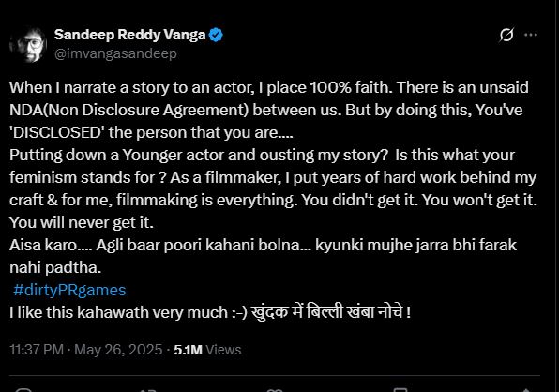Click the 'NDA(Non Disclosure Agreement)' text
The height and width of the screenshot is (392, 559).
click(129, 110)
